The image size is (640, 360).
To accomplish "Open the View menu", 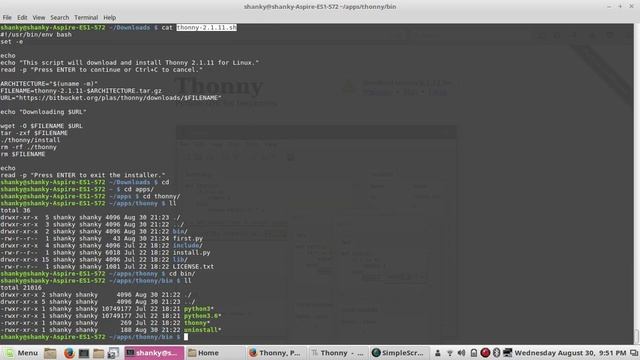I will [x=39, y=18].
